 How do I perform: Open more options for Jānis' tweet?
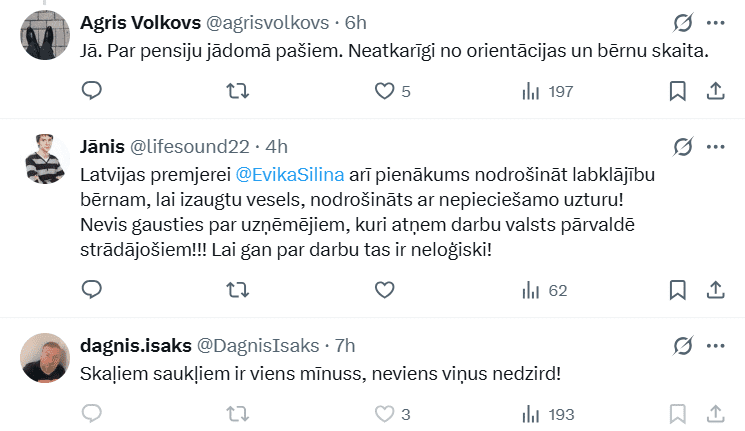(715, 145)
